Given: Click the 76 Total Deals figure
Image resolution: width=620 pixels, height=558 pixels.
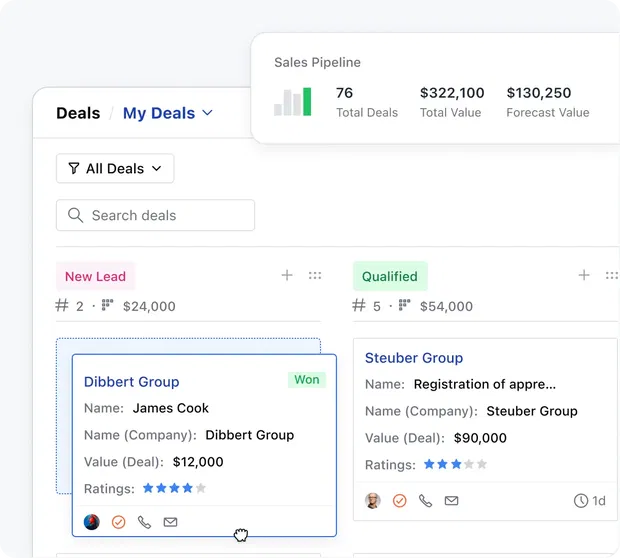Looking at the screenshot, I should (x=344, y=93).
